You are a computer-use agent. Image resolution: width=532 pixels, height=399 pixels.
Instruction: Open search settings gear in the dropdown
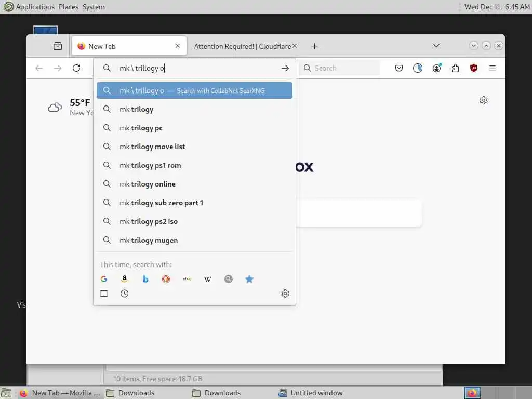[x=285, y=294]
